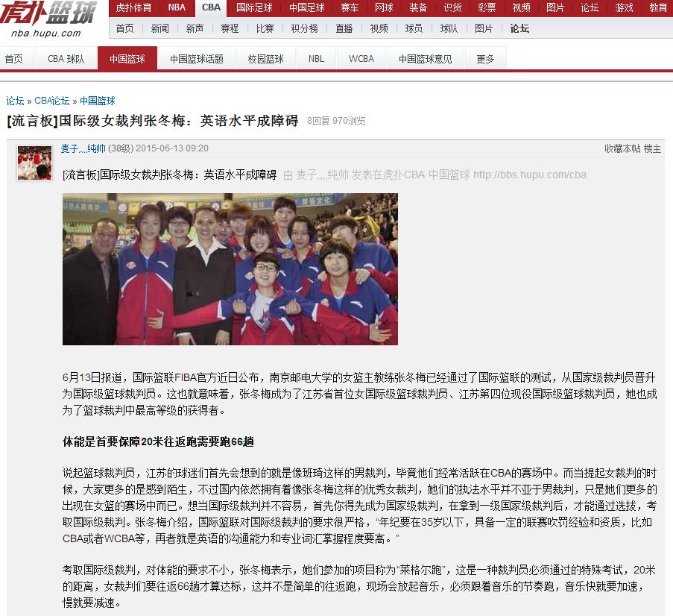Image resolution: width=673 pixels, height=616 pixels.
Task: Open the group photo of the women's team
Action: coord(230,269)
